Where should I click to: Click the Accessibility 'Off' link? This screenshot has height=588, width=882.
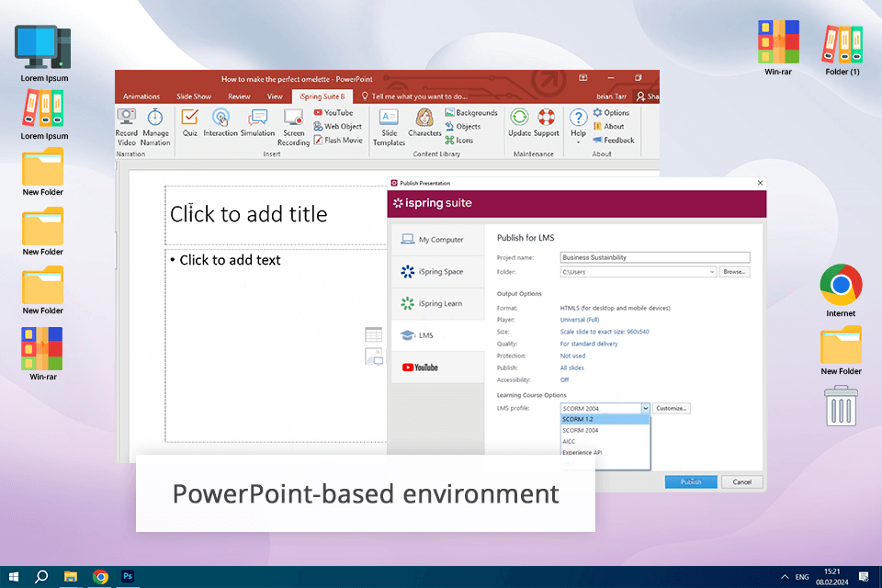(564, 379)
